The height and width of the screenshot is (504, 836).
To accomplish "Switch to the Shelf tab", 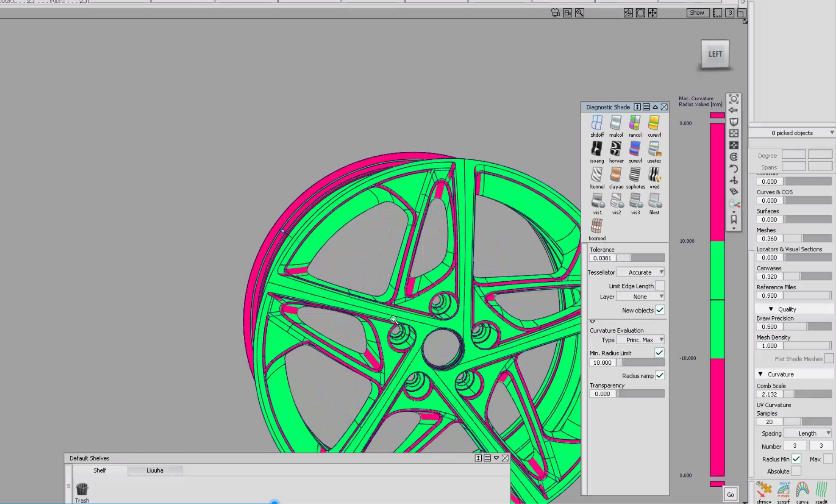I will pyautogui.click(x=99, y=470).
